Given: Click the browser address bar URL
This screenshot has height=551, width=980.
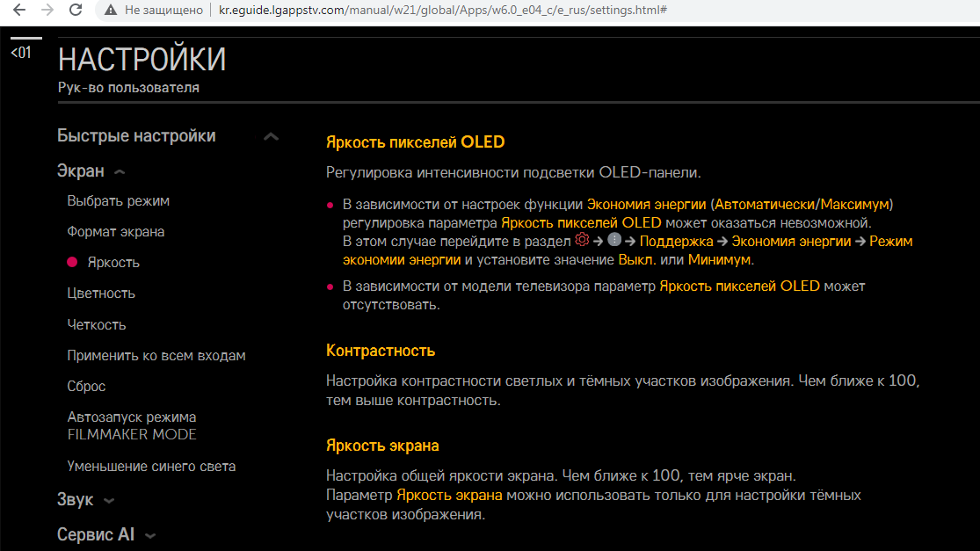Looking at the screenshot, I should pos(439,11).
